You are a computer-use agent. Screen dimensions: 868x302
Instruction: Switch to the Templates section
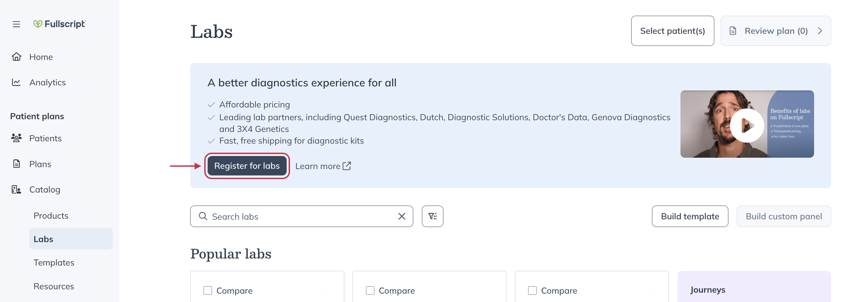tap(54, 262)
